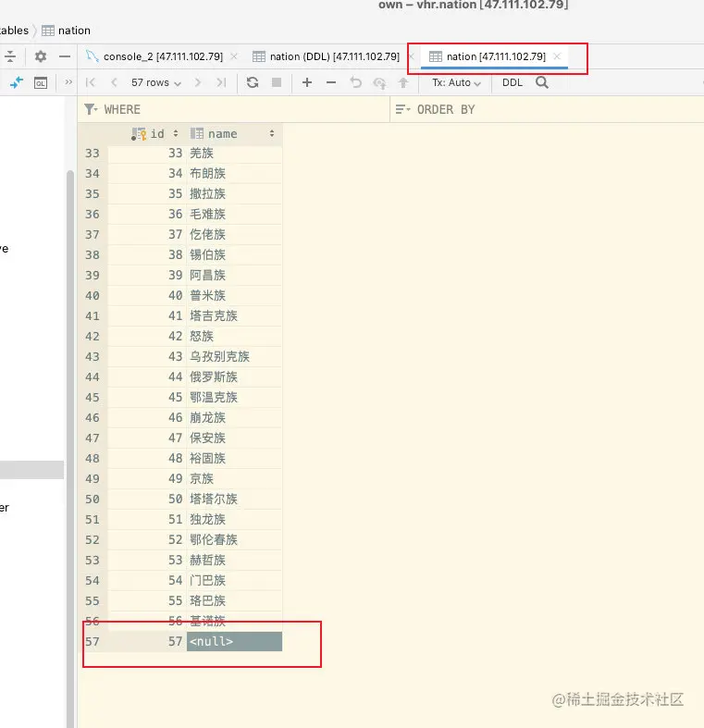Select the name cell 怒族
This screenshot has height=728, width=704.
point(234,336)
